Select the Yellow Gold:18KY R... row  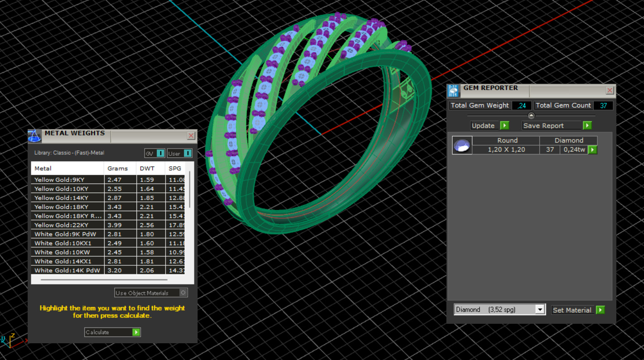[x=108, y=216]
